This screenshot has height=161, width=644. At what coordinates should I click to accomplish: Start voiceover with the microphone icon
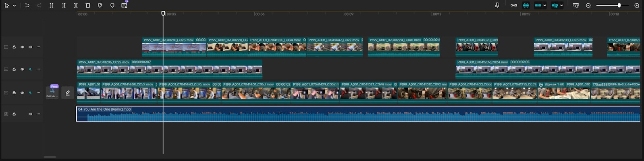point(497,6)
